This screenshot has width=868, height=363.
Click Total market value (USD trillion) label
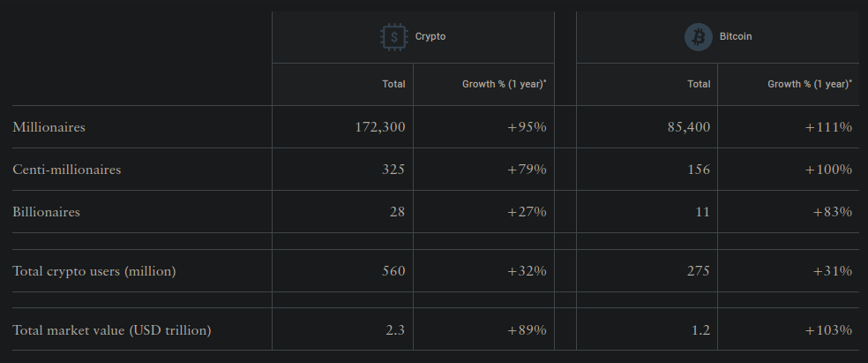coord(111,330)
